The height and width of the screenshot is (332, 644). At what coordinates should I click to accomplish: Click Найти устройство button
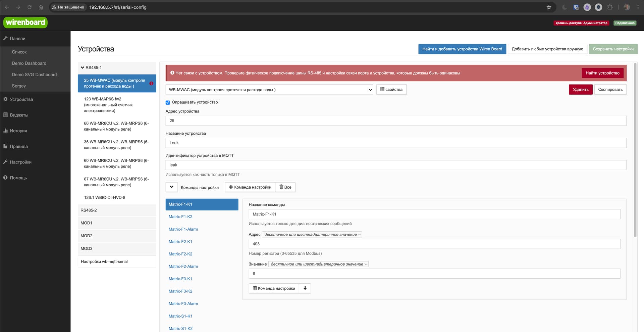pos(602,73)
